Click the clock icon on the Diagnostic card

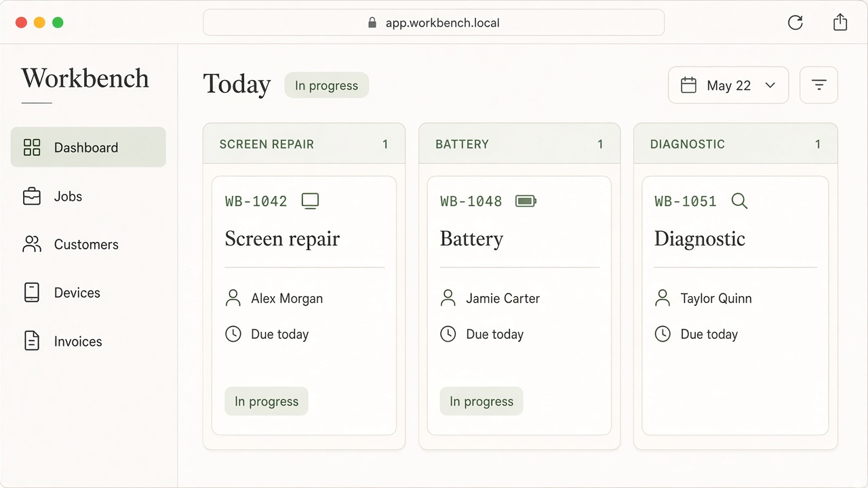pyautogui.click(x=663, y=334)
